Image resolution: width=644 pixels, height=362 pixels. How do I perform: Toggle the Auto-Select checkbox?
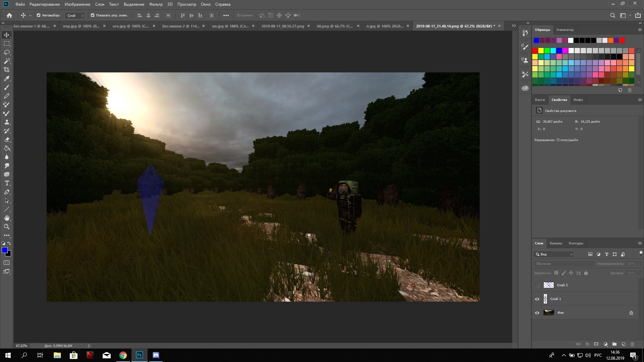39,15
